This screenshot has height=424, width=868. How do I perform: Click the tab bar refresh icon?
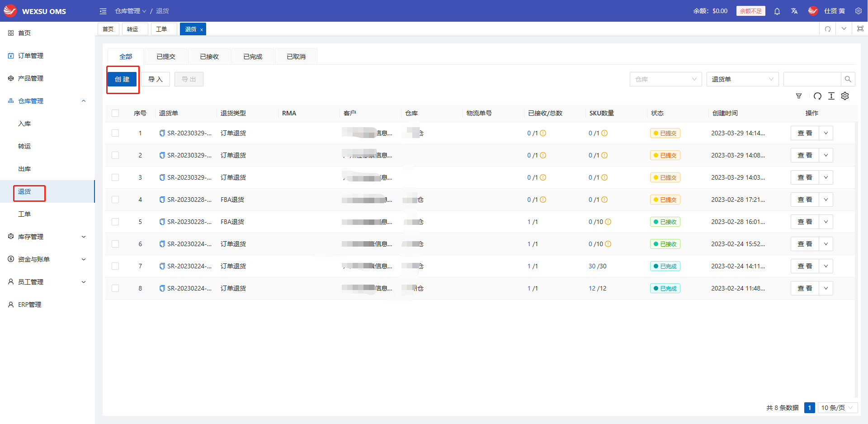(828, 29)
